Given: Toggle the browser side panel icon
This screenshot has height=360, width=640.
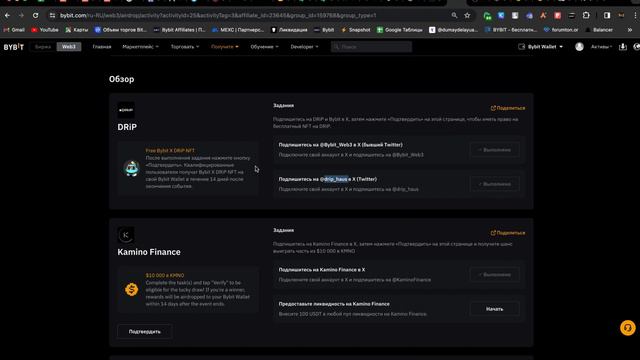Looking at the screenshot, I should (x=607, y=16).
